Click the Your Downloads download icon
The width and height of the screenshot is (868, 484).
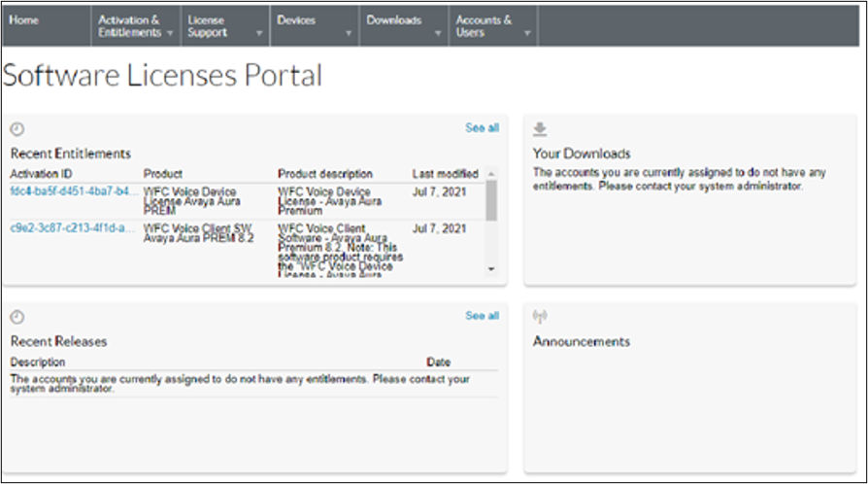540,129
